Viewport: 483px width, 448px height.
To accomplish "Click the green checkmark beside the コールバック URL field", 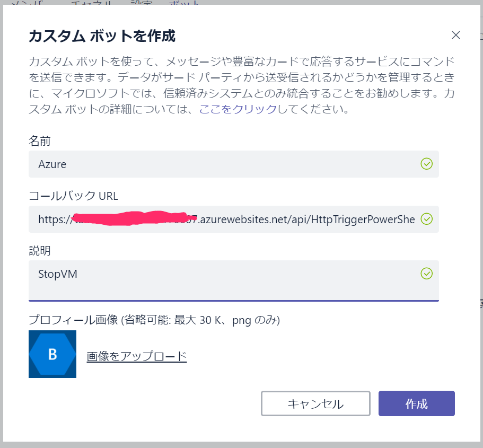I will 426,219.
